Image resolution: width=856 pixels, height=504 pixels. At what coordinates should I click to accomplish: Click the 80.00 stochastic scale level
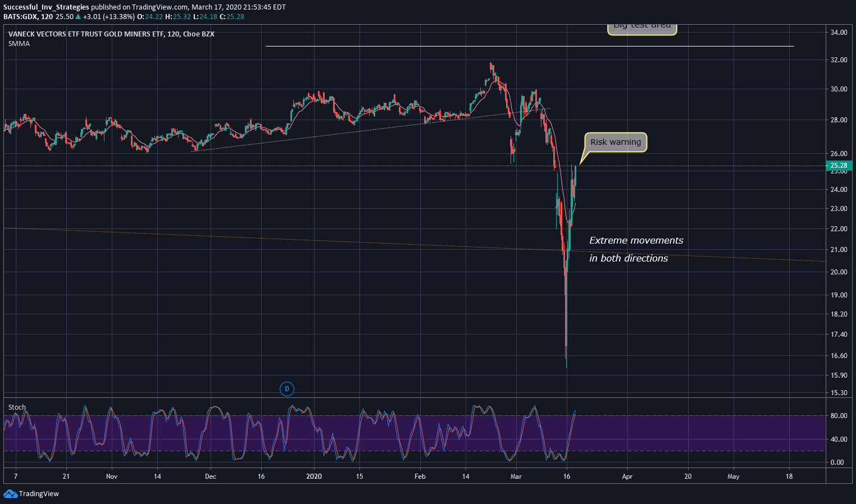837,416
